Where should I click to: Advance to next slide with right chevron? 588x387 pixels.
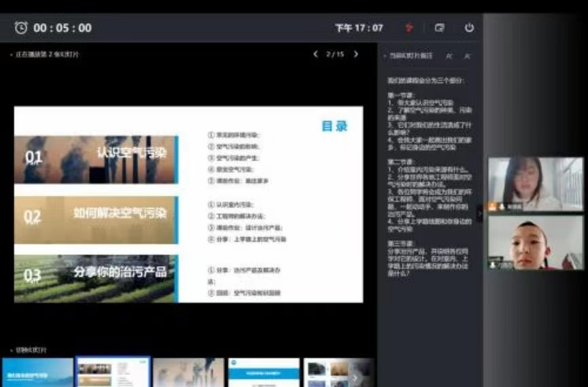pos(356,54)
